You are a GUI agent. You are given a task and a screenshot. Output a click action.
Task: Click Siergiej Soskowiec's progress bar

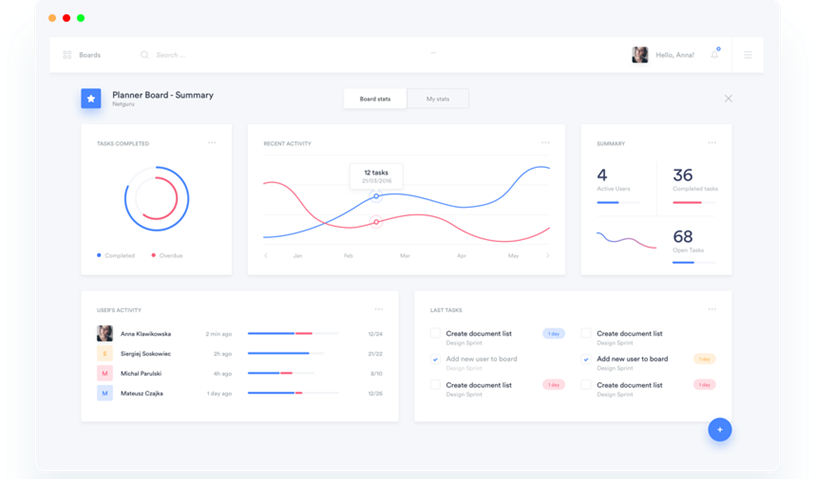coord(286,353)
